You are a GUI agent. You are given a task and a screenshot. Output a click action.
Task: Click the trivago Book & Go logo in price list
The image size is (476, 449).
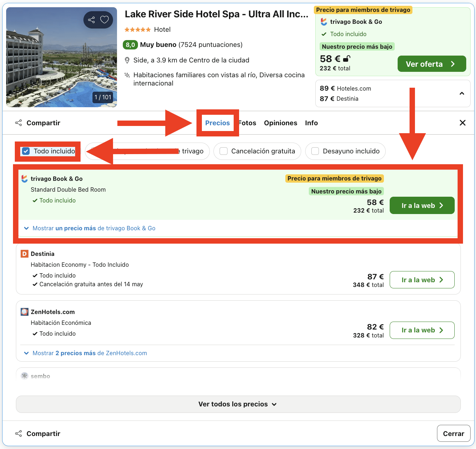point(24,179)
